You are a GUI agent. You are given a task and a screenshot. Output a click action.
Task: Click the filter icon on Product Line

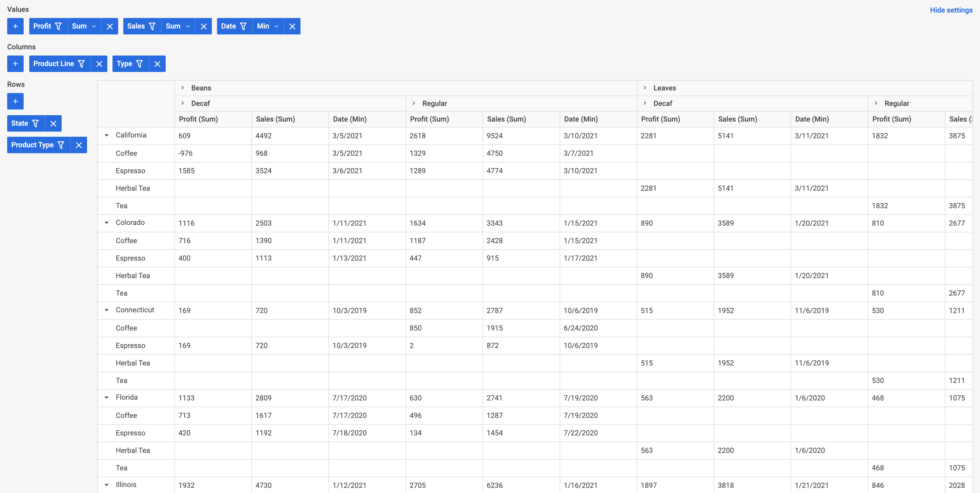coord(81,64)
